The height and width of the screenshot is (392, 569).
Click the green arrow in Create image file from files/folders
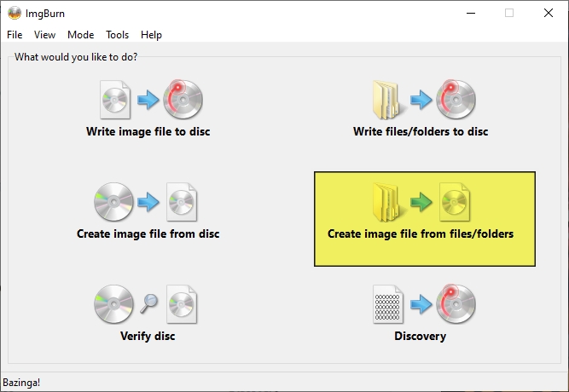pyautogui.click(x=421, y=202)
